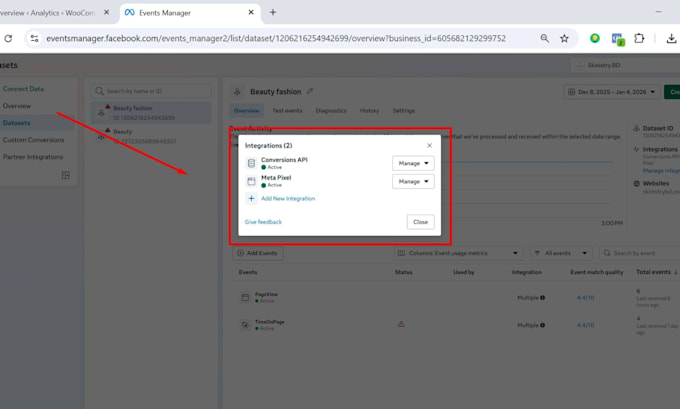Click Add New Integration link

(288, 199)
